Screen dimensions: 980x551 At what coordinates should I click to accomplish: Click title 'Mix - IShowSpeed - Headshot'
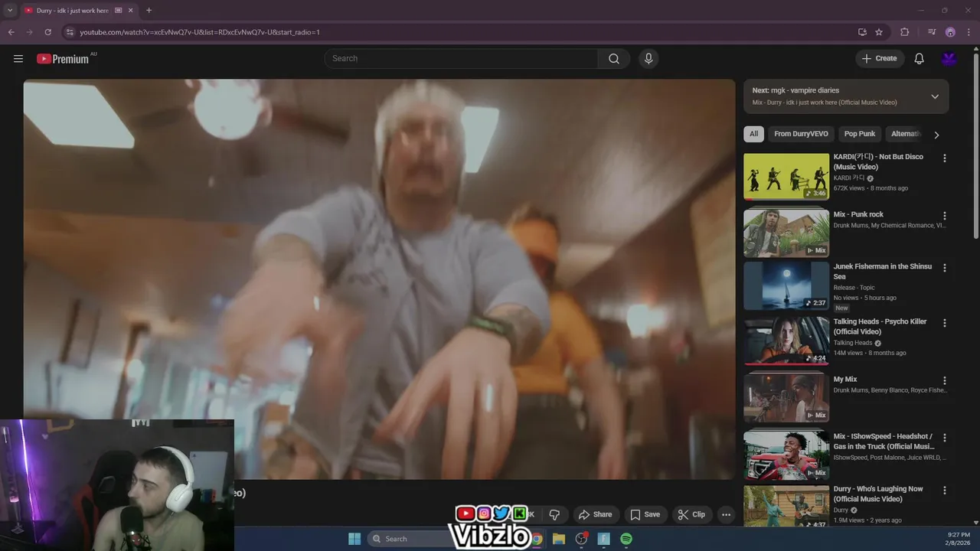point(884,442)
